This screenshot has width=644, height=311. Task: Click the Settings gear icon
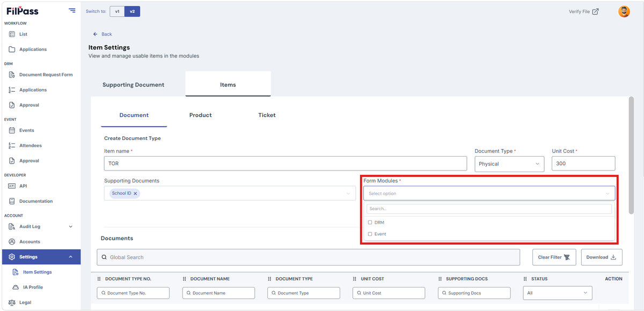click(12, 257)
